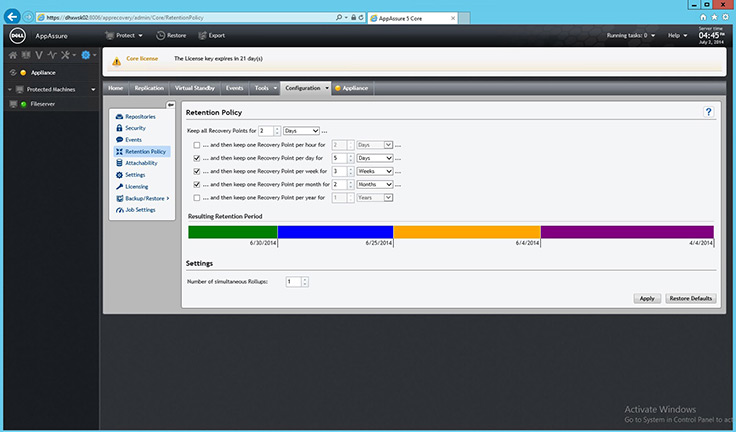The image size is (736, 432).
Task: Switch to the Home tab
Action: 115,88
